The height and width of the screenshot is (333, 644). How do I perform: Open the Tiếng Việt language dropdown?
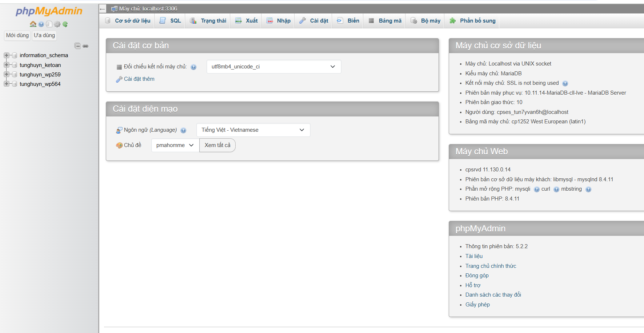pos(253,130)
